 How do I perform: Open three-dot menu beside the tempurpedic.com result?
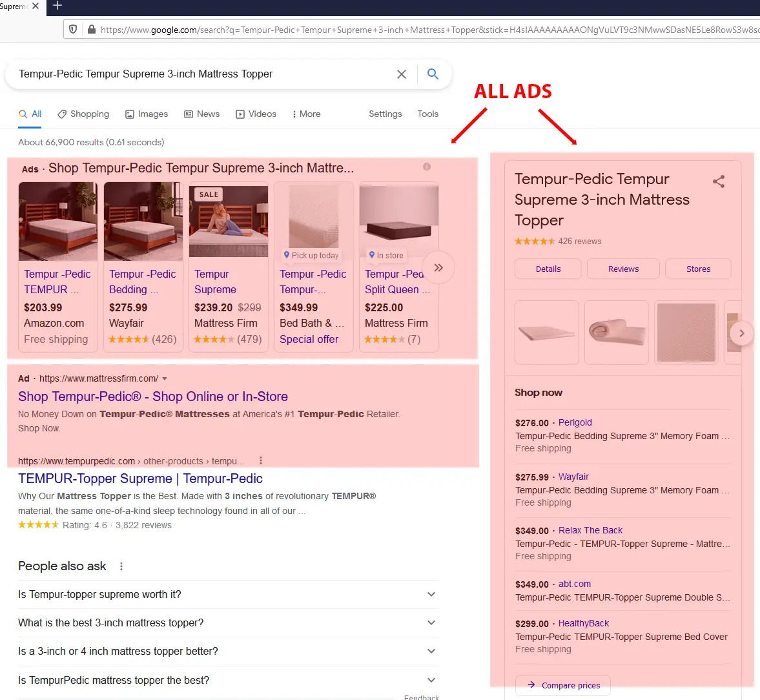(261, 460)
